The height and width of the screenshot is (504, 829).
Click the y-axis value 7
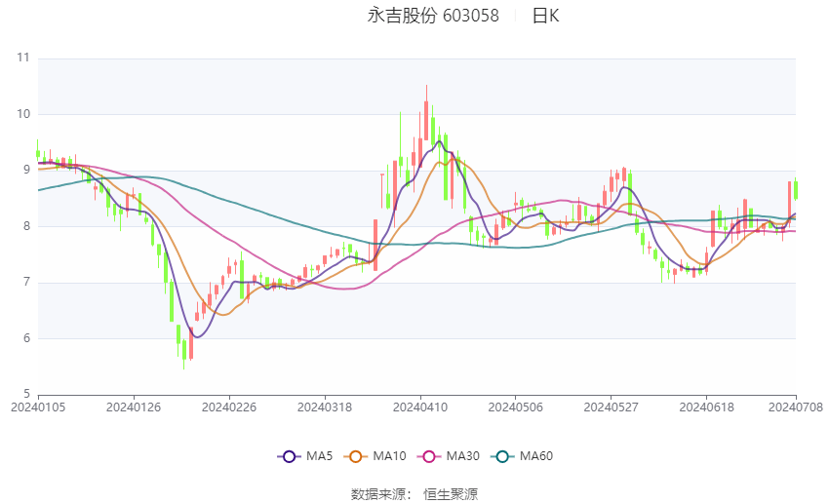26,282
